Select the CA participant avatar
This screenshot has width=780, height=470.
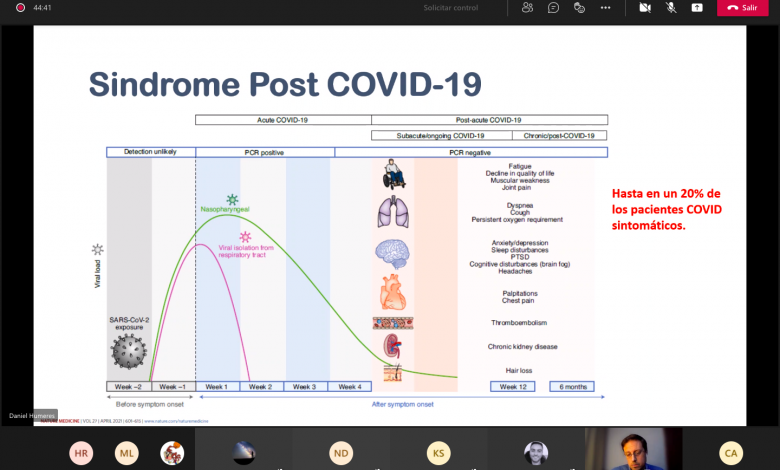coord(732,453)
